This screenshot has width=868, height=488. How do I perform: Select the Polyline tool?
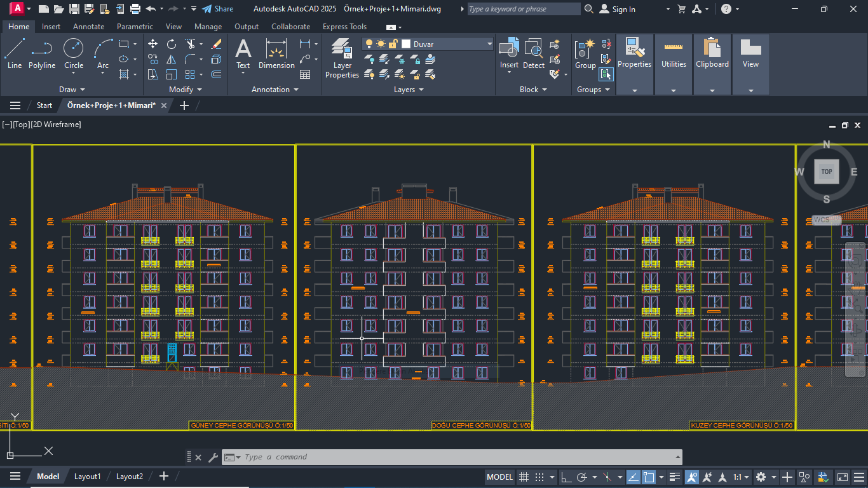pos(42,53)
